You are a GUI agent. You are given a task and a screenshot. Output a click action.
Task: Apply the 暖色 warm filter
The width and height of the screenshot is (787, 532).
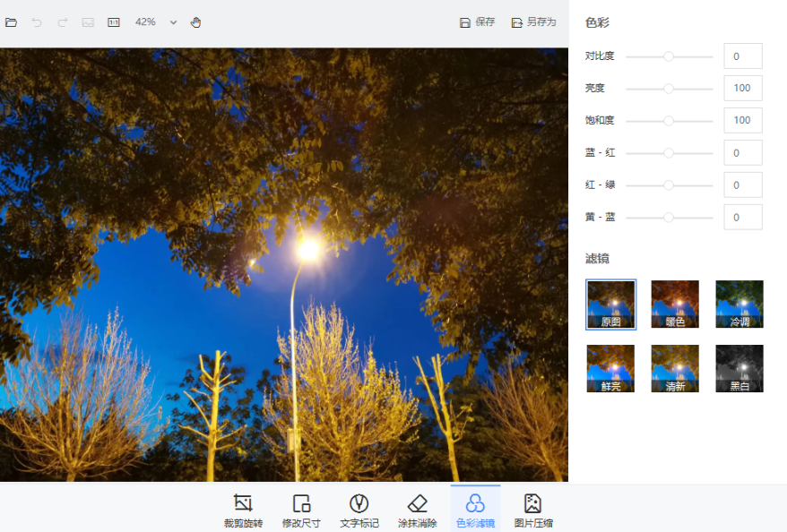(x=675, y=305)
